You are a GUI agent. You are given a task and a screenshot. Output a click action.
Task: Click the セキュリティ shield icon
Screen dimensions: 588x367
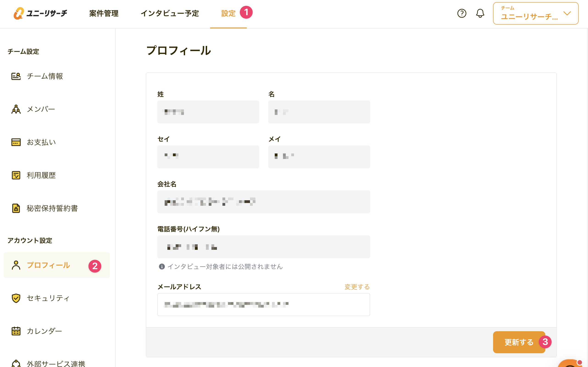16,298
